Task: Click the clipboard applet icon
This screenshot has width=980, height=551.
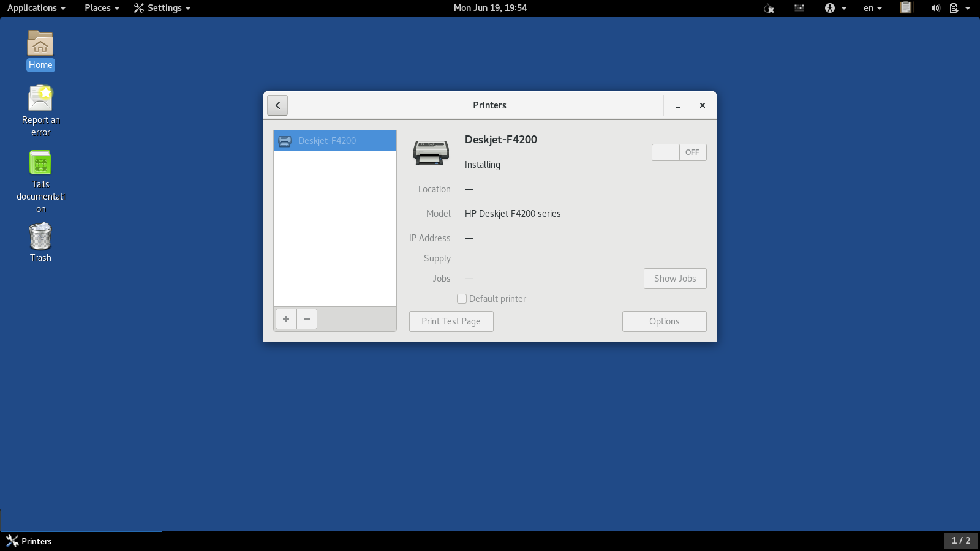Action: pos(906,8)
